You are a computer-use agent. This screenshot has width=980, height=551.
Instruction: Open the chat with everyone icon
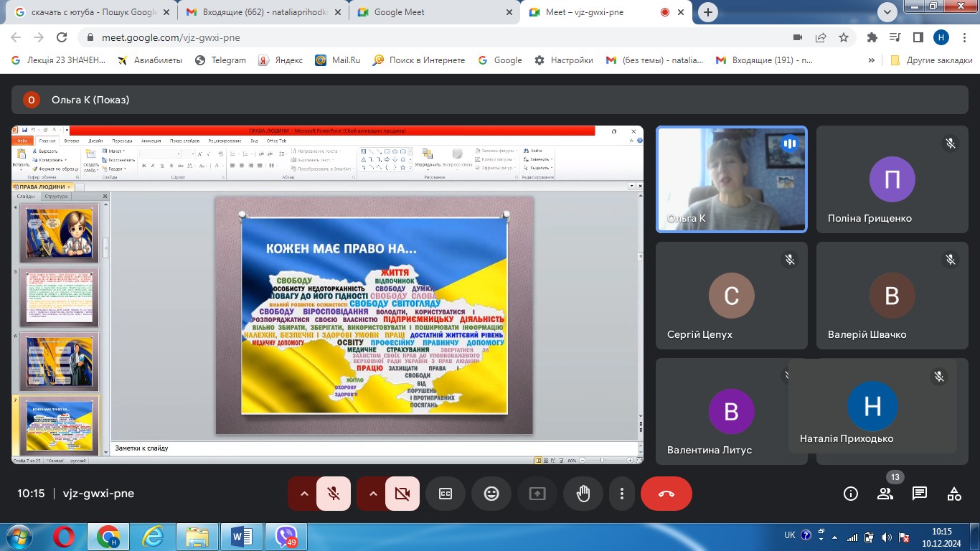click(920, 494)
